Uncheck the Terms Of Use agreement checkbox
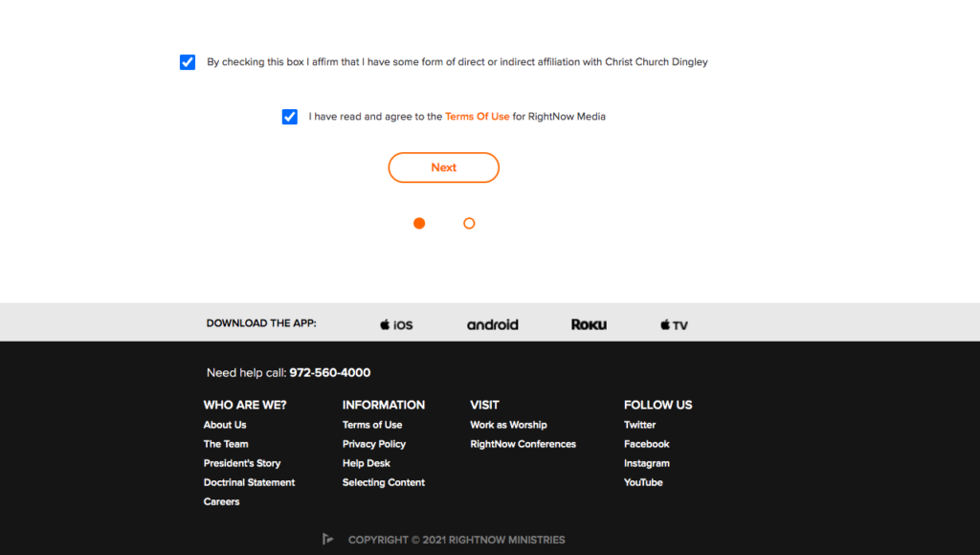Viewport: 980px width, 555px height. point(289,116)
